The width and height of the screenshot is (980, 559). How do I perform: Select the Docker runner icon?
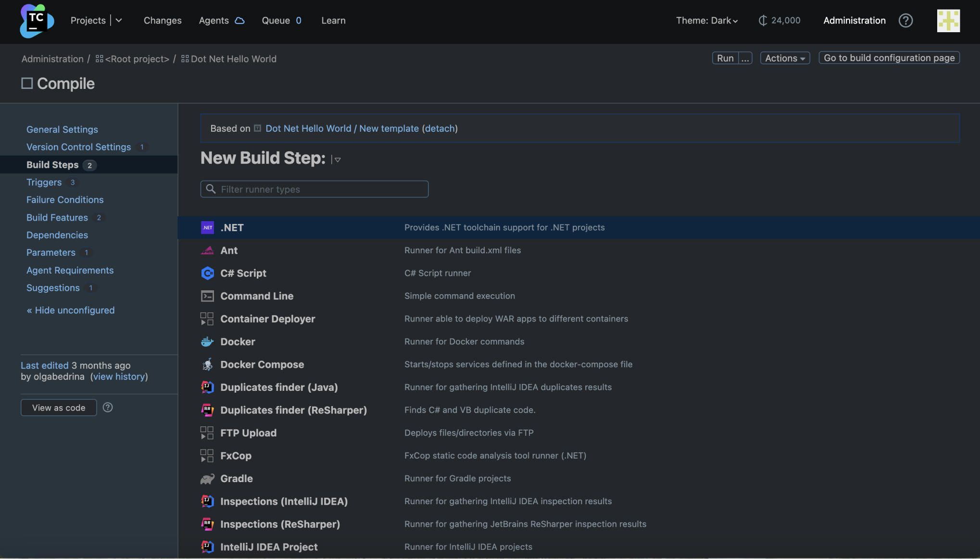pos(207,340)
